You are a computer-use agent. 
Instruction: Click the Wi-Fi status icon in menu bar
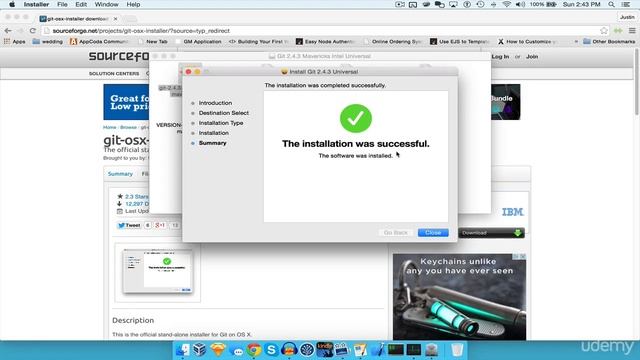[x=507, y=4]
